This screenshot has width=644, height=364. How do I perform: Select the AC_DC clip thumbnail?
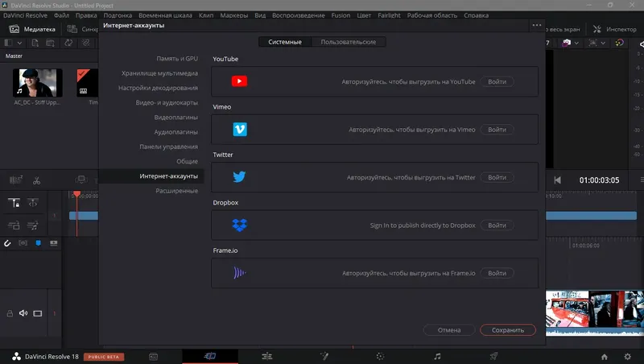tap(37, 83)
